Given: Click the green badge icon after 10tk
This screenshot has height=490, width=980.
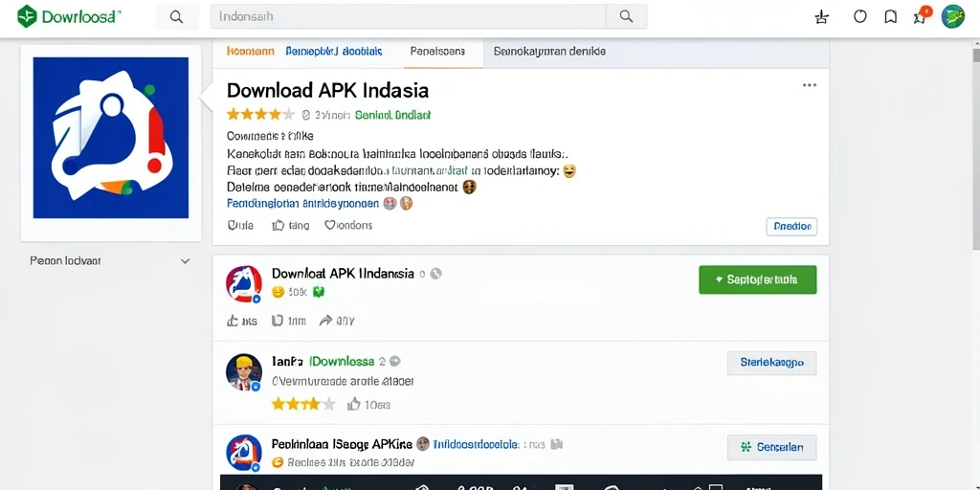Looking at the screenshot, I should 318,292.
